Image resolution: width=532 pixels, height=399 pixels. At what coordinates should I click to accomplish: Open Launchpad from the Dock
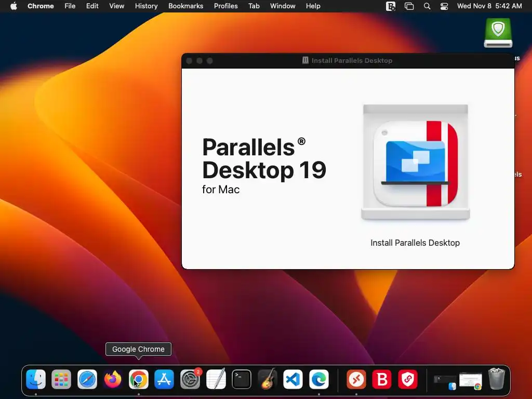61,379
